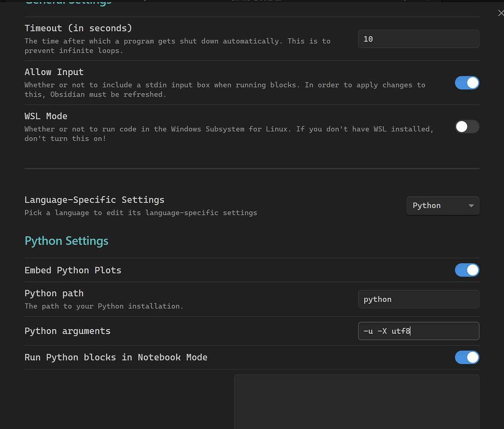Close the settings dialog with the X
Image resolution: width=504 pixels, height=429 pixels.
[x=501, y=13]
